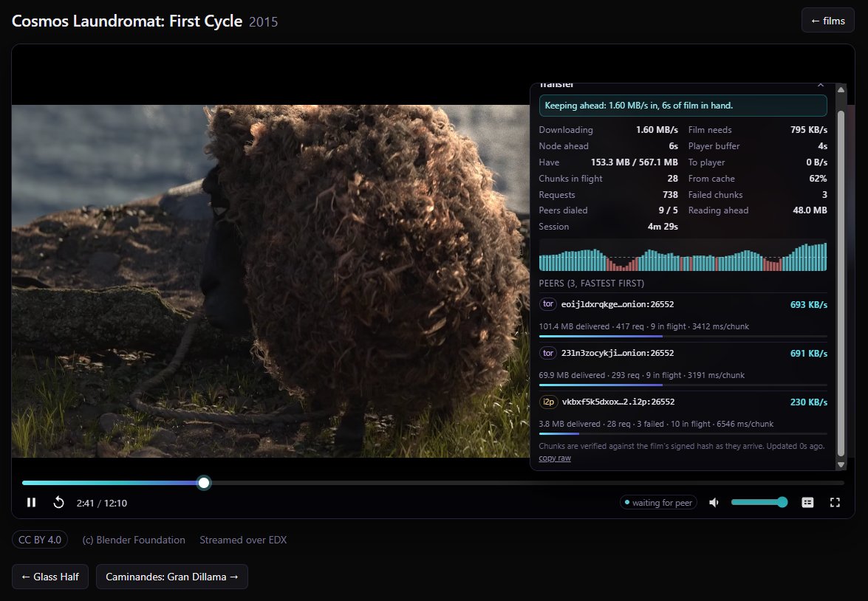
Task: Click the Reading ahead 48.0 MB value
Action: click(x=810, y=210)
